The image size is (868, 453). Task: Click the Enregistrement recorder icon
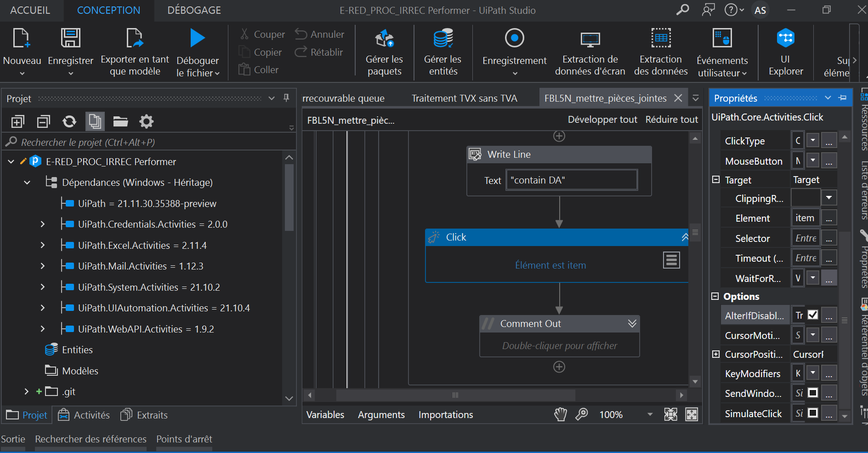[x=514, y=38]
